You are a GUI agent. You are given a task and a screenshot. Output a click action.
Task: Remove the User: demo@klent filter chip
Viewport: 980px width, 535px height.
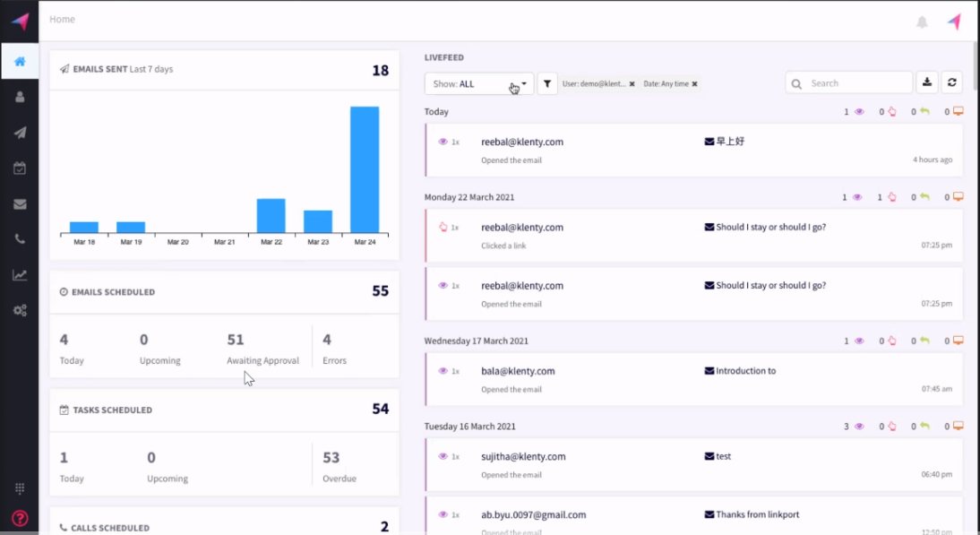pos(633,83)
